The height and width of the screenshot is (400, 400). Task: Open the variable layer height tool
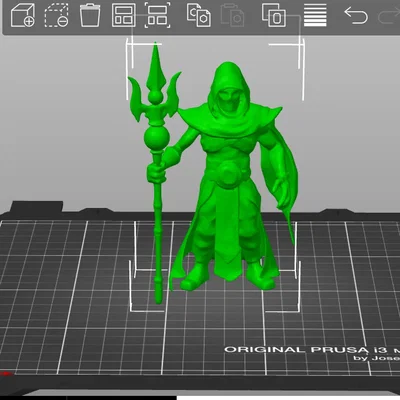tap(315, 15)
